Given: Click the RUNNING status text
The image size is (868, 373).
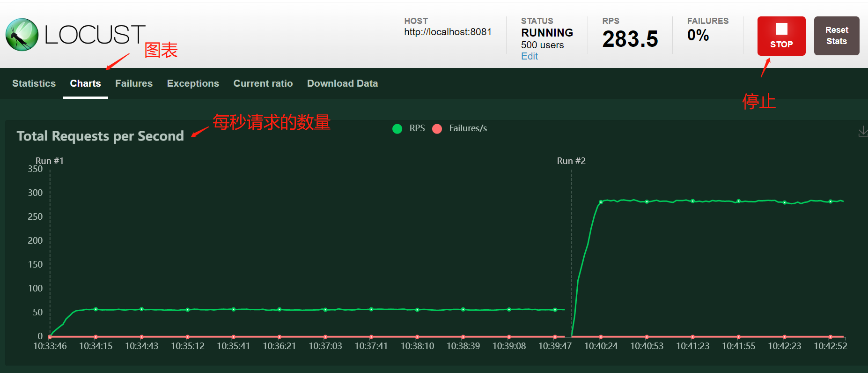Looking at the screenshot, I should (x=547, y=33).
